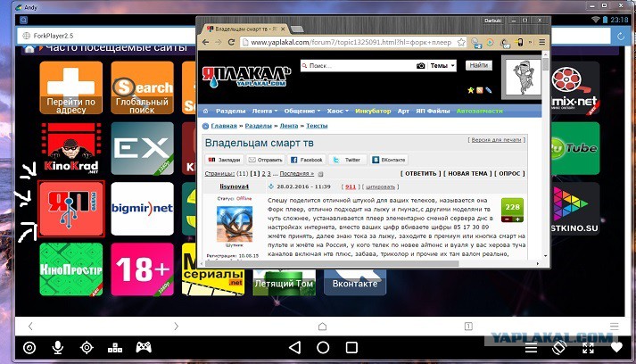Image resolution: width=636 pixels, height=364 pixels.
Task: Bookmark the page with the star icon
Action: [461, 42]
